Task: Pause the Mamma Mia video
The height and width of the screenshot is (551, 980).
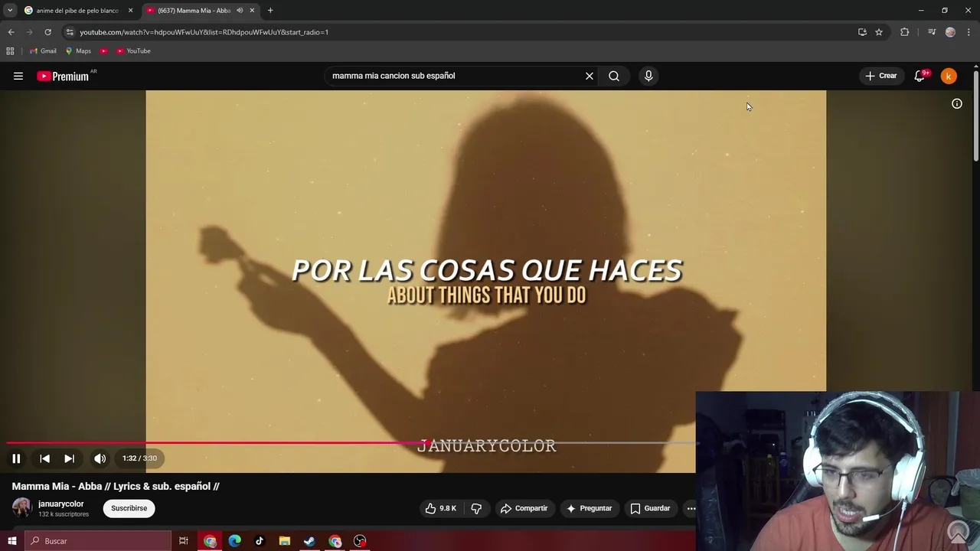Action: (16, 458)
